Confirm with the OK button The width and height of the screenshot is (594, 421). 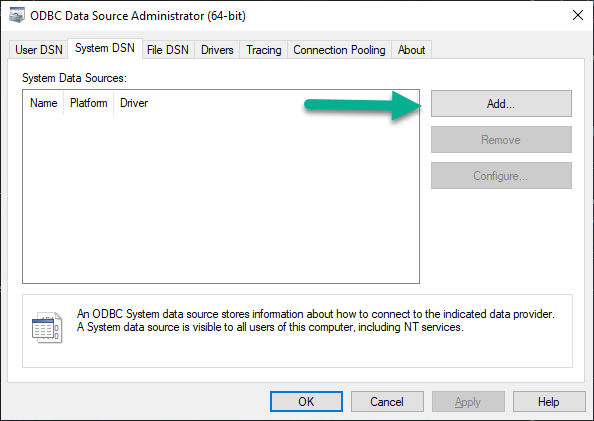(306, 401)
